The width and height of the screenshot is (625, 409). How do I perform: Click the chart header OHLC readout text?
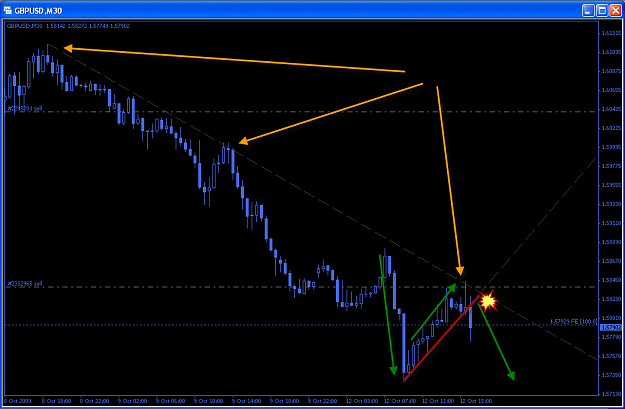point(68,26)
